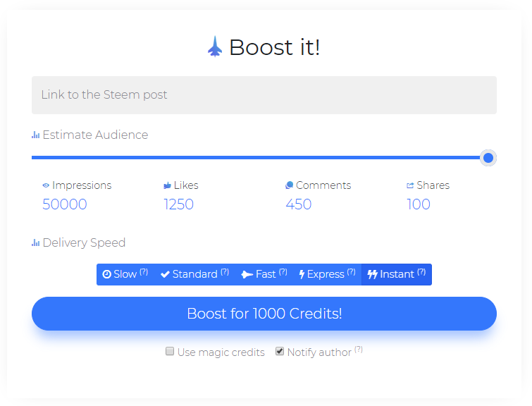Enable the Use magic credits checkbox

(x=170, y=351)
